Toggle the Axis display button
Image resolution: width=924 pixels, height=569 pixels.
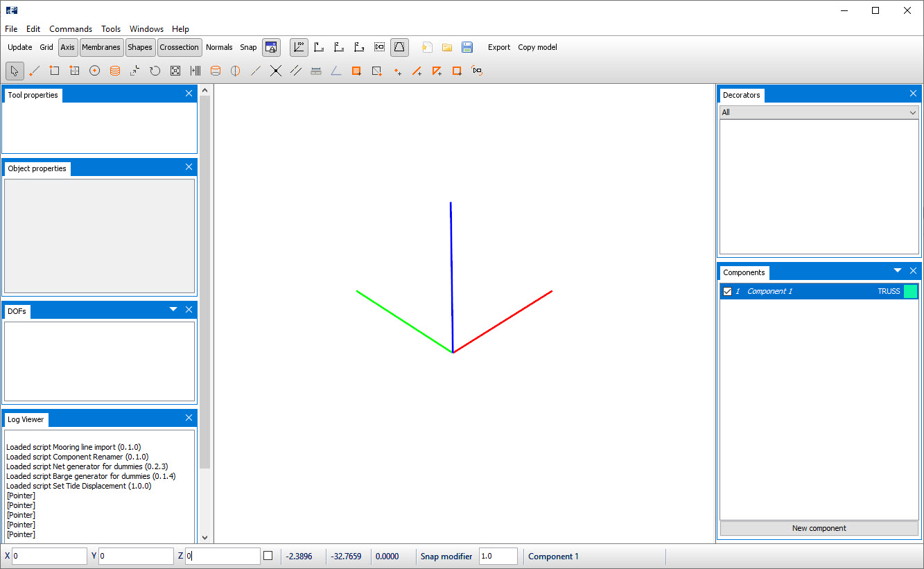(67, 47)
